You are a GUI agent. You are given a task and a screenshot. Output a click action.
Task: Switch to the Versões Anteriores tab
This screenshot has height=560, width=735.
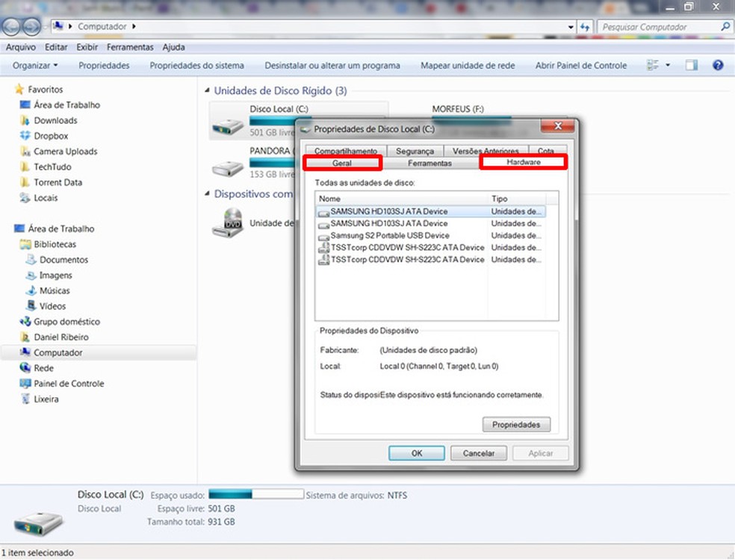[486, 151]
